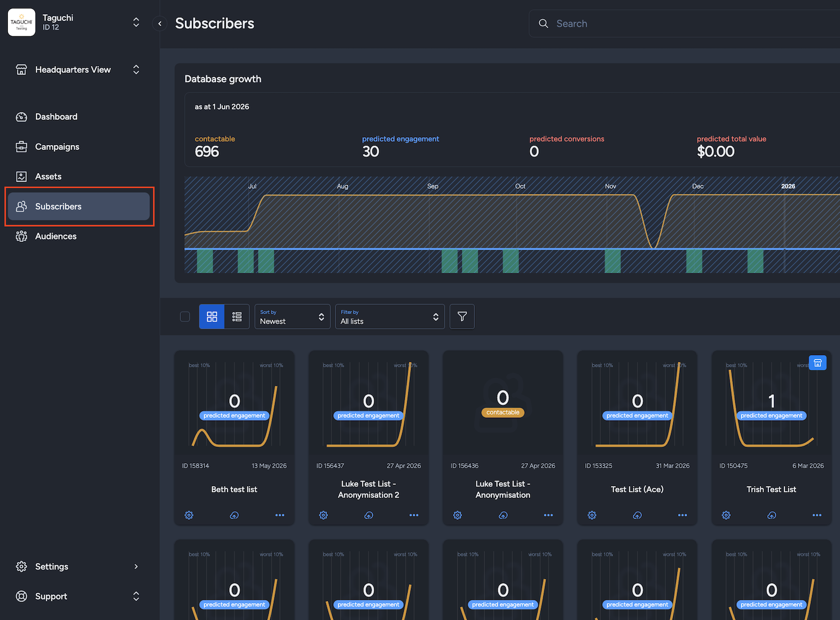
Task: Click the Sep marker on growth chart
Action: click(433, 187)
